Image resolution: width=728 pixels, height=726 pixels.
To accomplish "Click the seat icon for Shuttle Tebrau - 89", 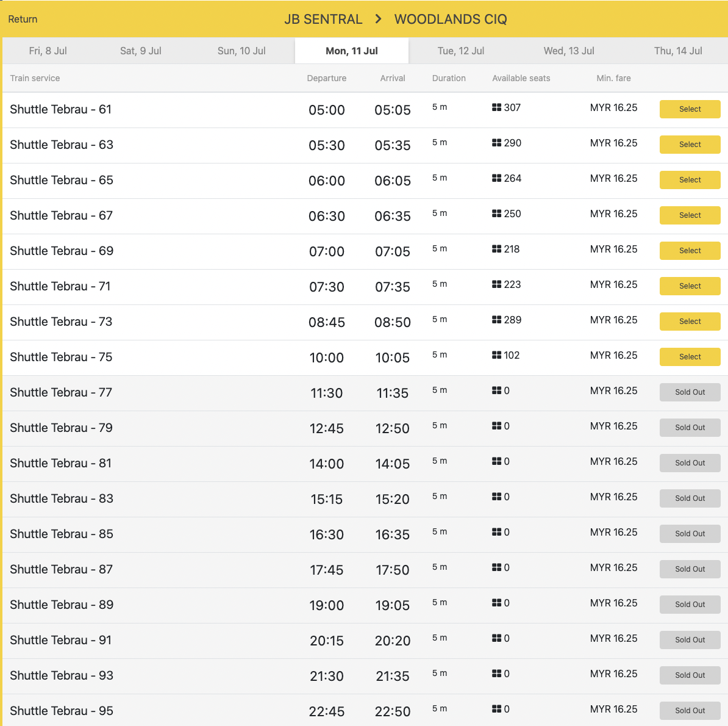I will coord(496,603).
